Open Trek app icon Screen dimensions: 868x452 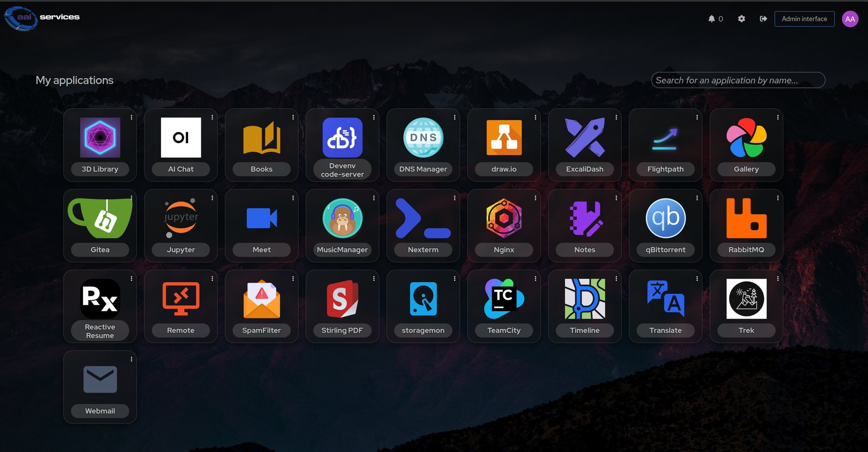coord(746,299)
